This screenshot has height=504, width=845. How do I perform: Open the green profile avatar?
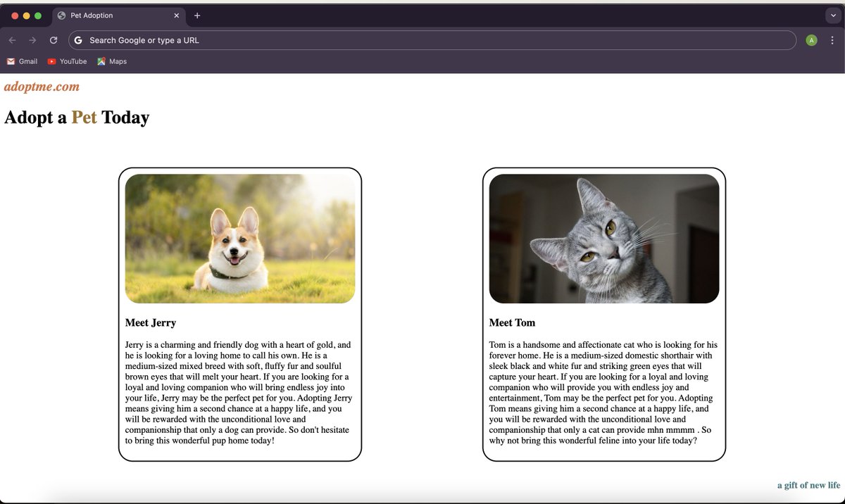(x=811, y=40)
